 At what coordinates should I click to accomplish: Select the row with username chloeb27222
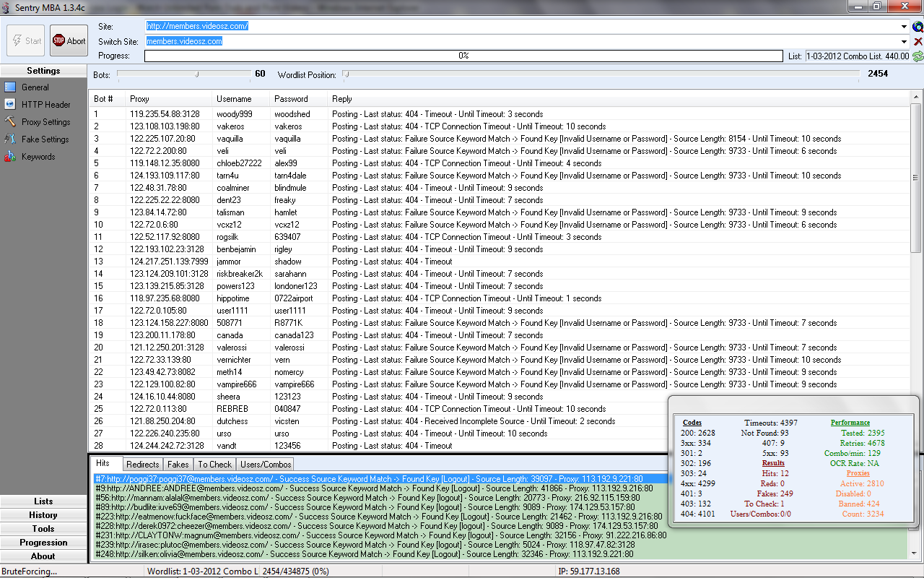pos(500,163)
